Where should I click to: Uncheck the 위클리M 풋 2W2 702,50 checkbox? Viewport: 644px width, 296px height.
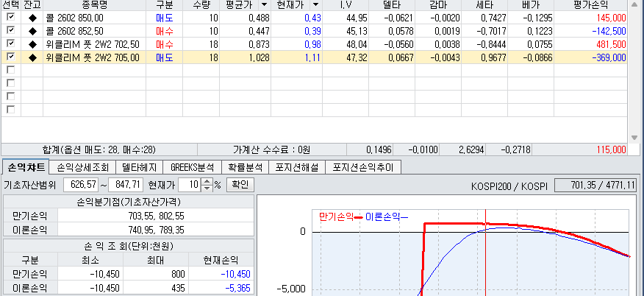click(x=11, y=43)
